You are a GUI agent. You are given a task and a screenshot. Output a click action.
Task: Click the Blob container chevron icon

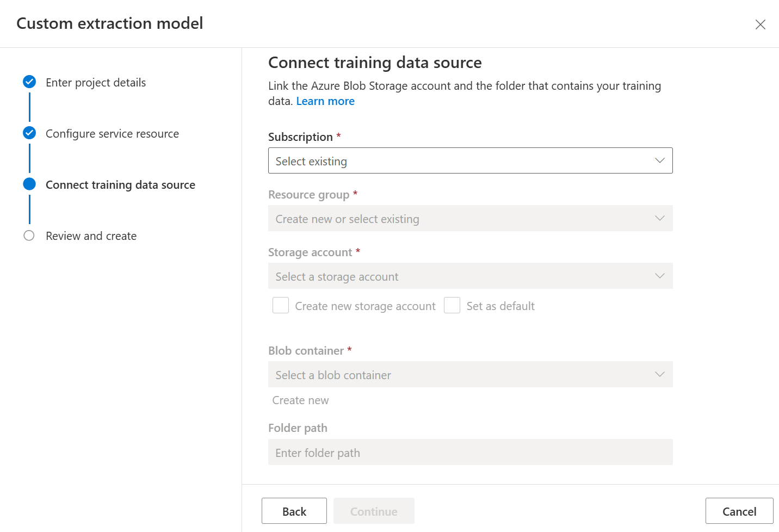(659, 375)
